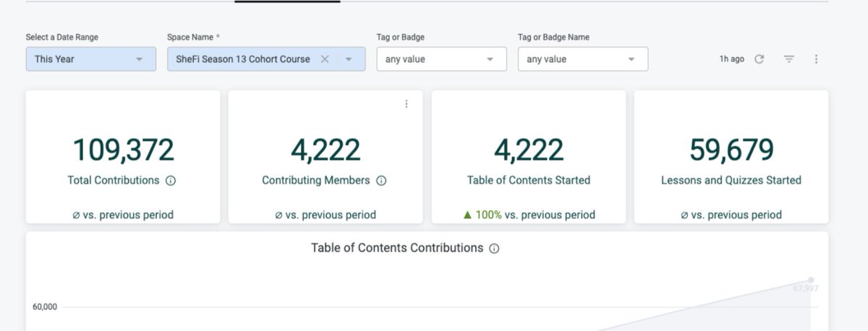
Task: Click the 100% vs. previous period indicator
Action: point(529,215)
